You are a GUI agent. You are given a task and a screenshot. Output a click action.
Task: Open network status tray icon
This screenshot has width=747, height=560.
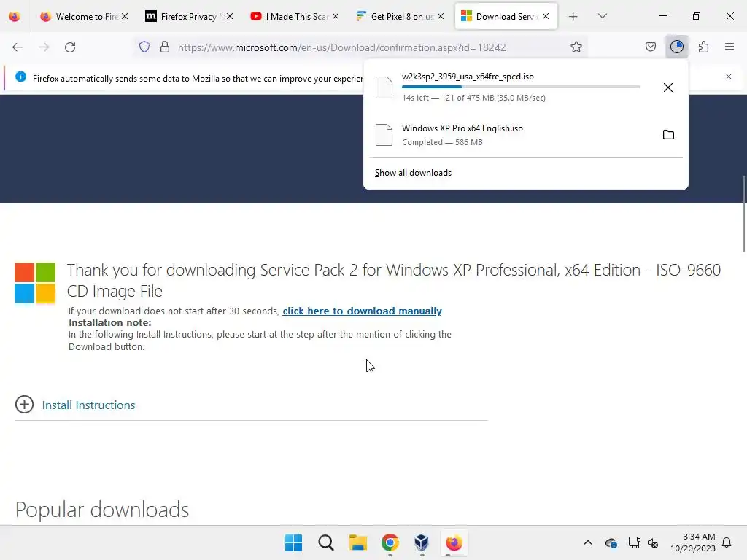click(x=634, y=542)
